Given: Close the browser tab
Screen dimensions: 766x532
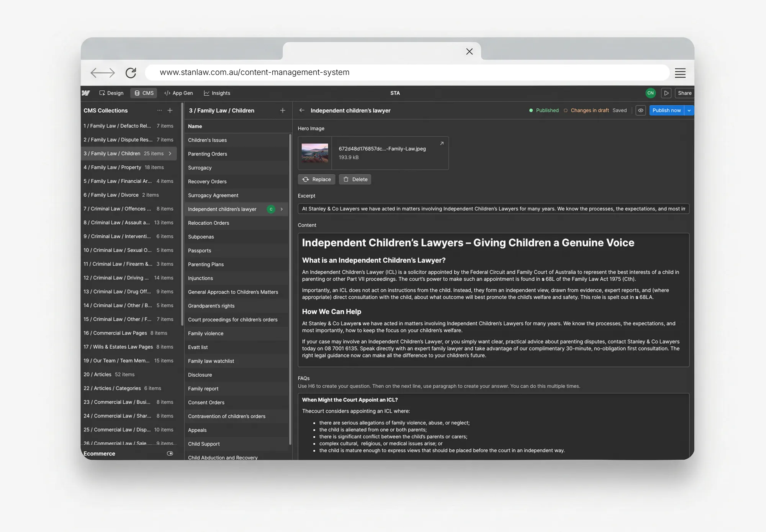Looking at the screenshot, I should click(469, 51).
